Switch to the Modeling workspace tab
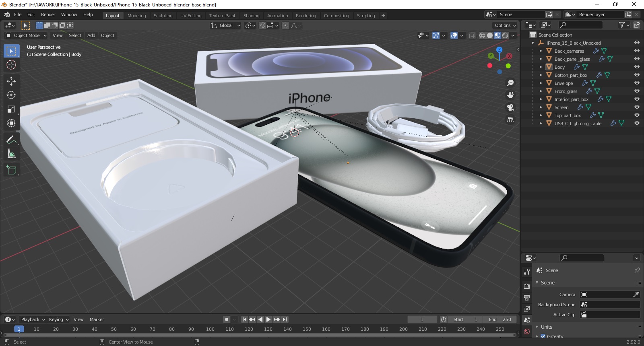This screenshot has width=644, height=346. [x=136, y=16]
